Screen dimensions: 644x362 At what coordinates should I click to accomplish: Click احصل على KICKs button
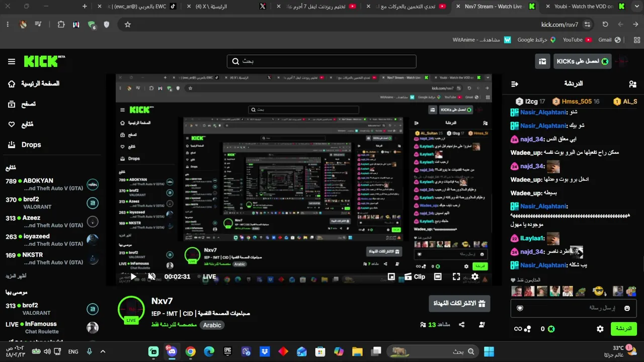582,61
